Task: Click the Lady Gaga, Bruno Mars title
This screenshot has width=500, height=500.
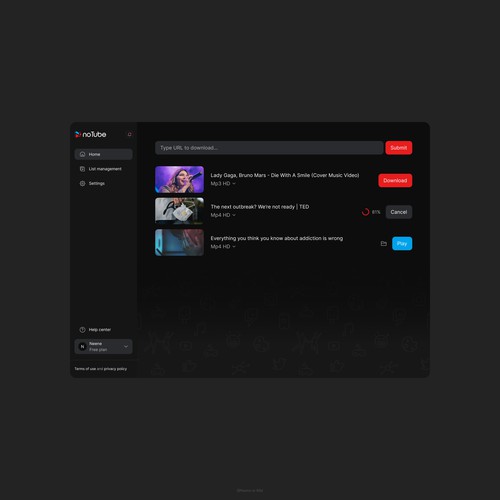Action: click(x=285, y=175)
